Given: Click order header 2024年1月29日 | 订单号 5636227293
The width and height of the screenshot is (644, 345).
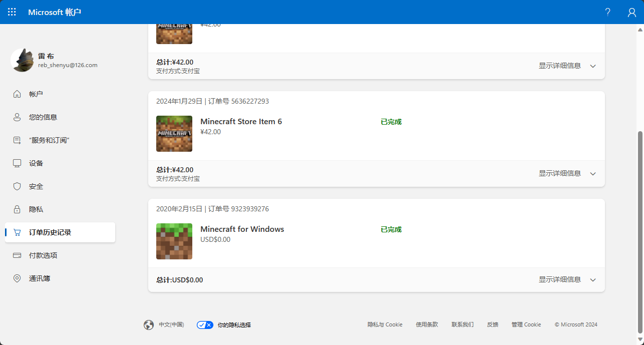Looking at the screenshot, I should tap(212, 101).
